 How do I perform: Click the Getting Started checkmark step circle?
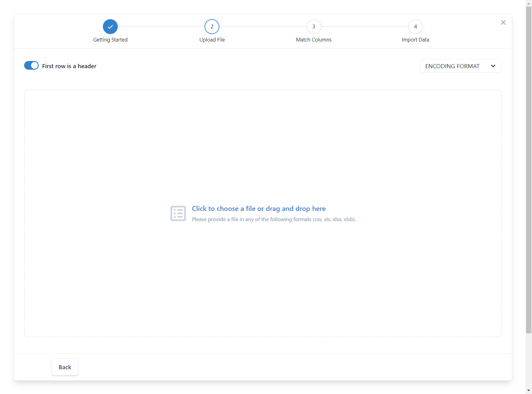(110, 27)
